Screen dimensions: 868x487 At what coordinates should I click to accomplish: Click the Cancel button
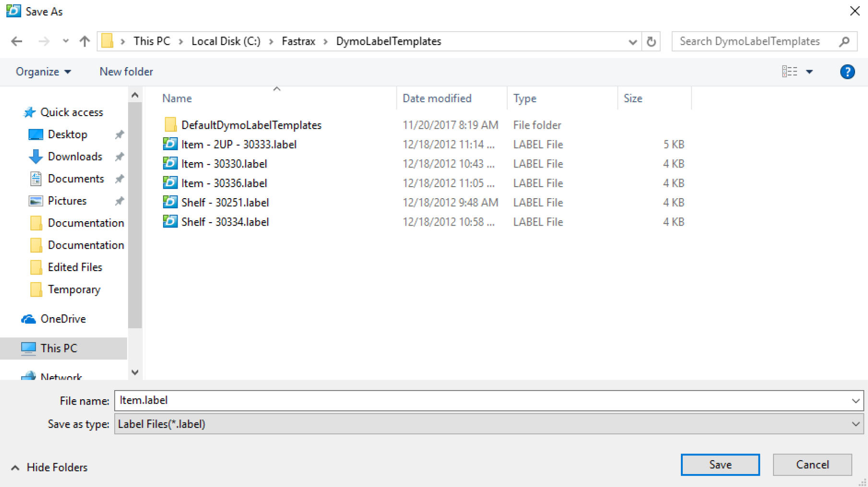812,464
